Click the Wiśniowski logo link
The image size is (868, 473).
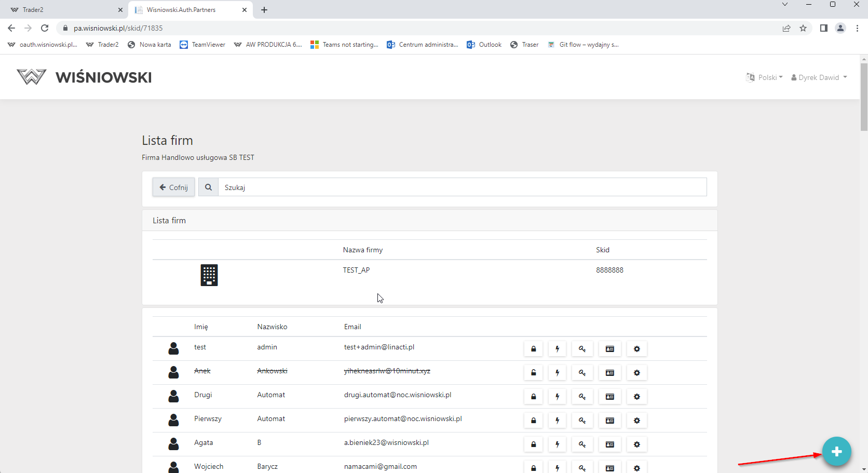click(x=84, y=77)
